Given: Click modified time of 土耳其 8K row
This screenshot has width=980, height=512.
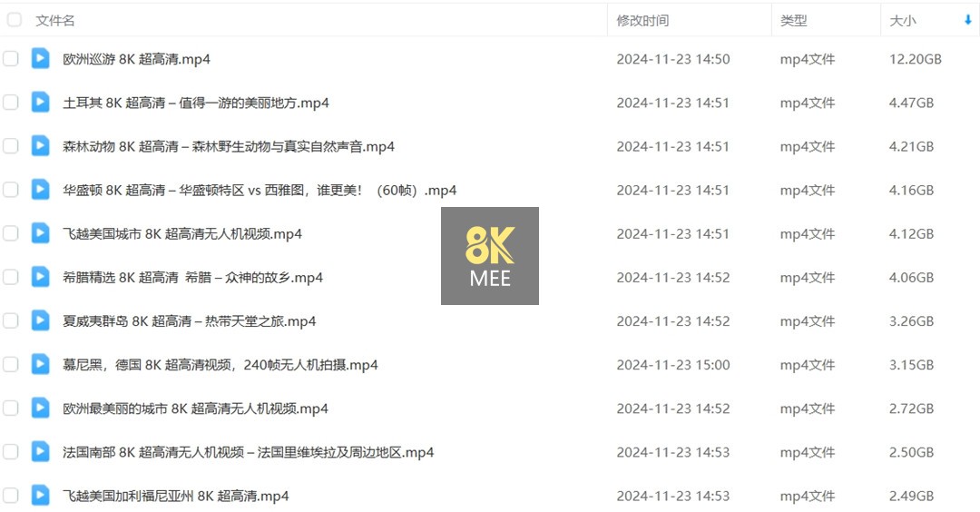Looking at the screenshot, I should [x=673, y=103].
